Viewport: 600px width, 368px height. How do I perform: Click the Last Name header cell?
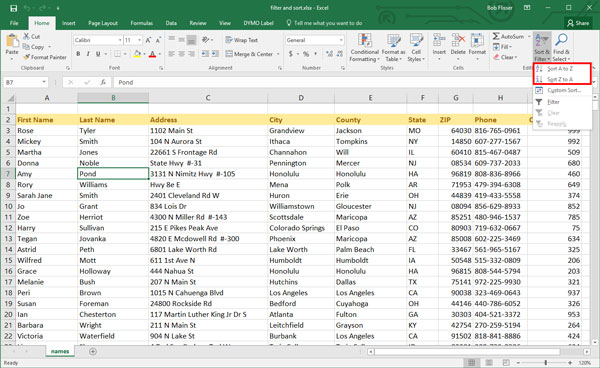tap(113, 120)
